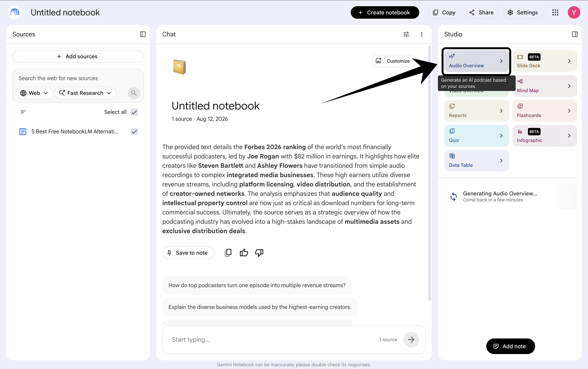
Task: Create a Slide Deck
Action: coord(545,61)
